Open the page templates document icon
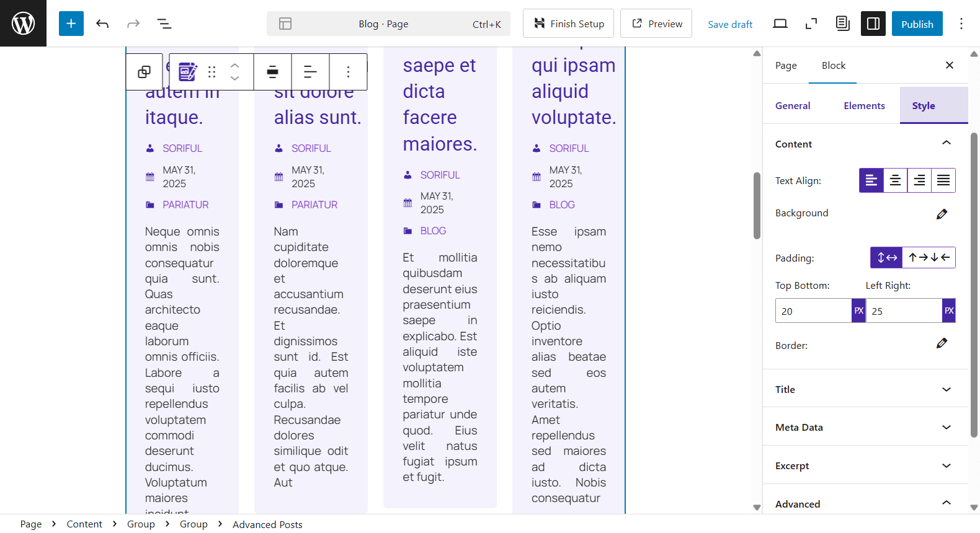980x533 pixels. point(842,24)
